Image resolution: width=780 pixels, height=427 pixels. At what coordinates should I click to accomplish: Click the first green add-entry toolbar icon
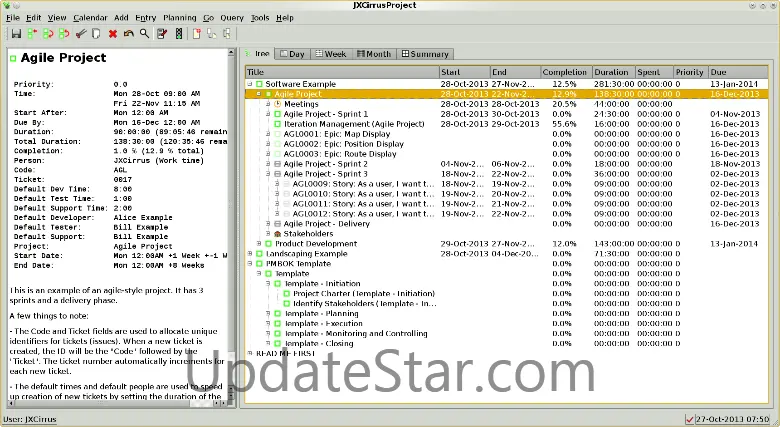point(32,34)
